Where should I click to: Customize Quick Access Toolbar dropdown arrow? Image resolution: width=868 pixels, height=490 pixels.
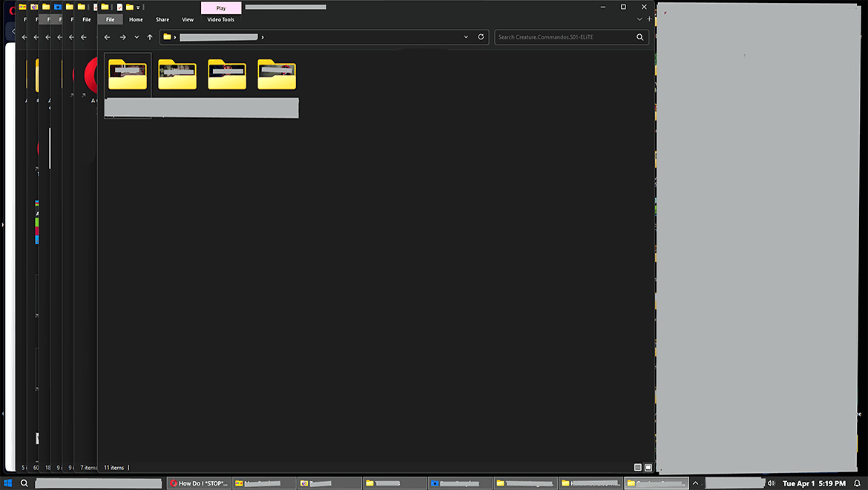139,7
